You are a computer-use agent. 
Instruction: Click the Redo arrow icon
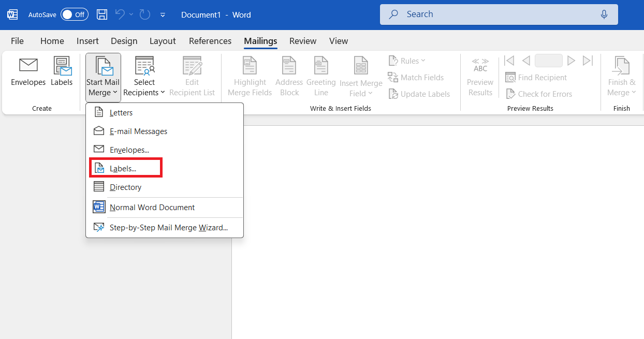click(144, 14)
